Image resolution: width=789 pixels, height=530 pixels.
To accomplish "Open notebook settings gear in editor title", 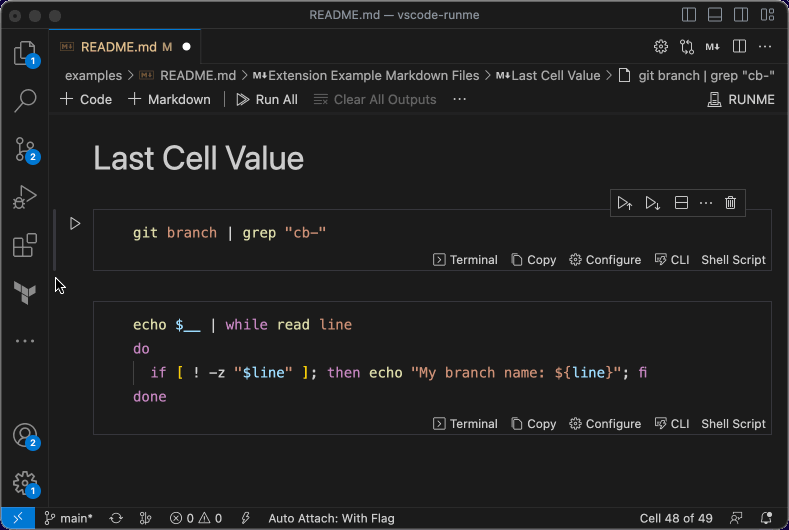I will click(x=661, y=47).
